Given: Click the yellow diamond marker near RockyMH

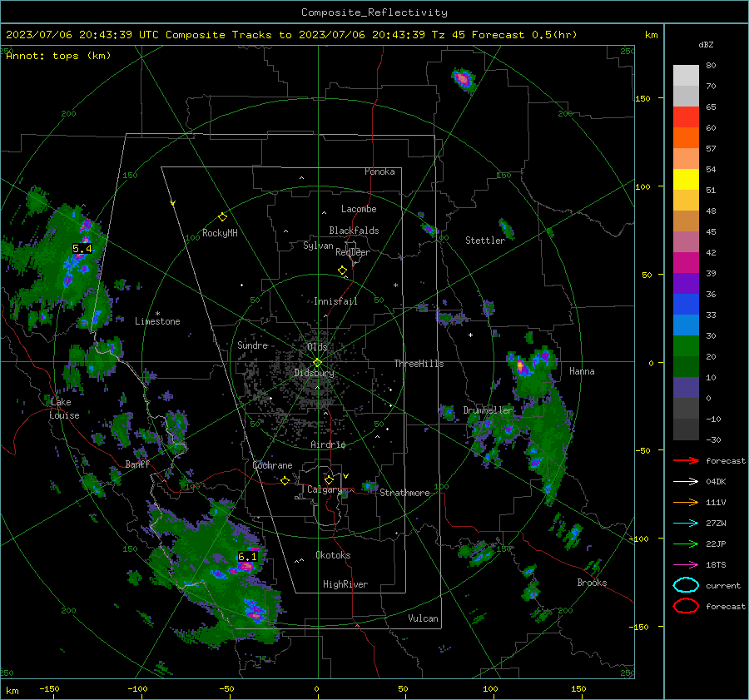Looking at the screenshot, I should (222, 217).
